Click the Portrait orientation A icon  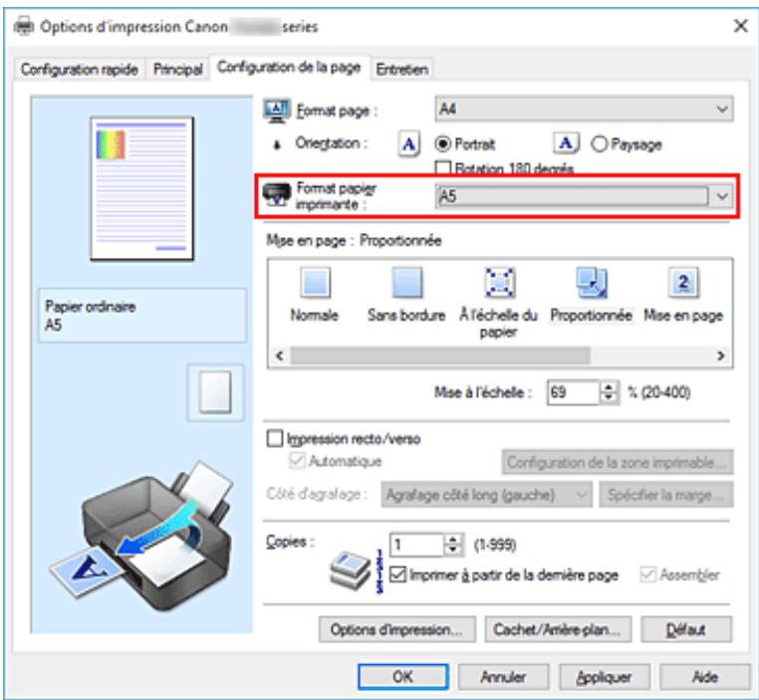408,143
